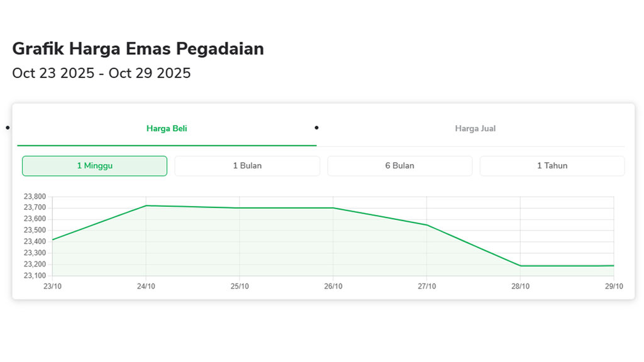
Task: Select the Harga Beli tab
Action: [167, 128]
